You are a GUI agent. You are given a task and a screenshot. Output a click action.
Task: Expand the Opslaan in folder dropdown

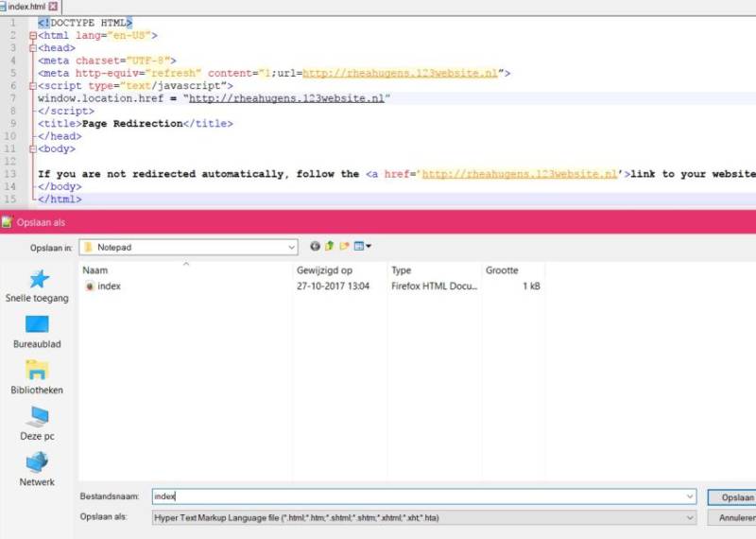[290, 247]
